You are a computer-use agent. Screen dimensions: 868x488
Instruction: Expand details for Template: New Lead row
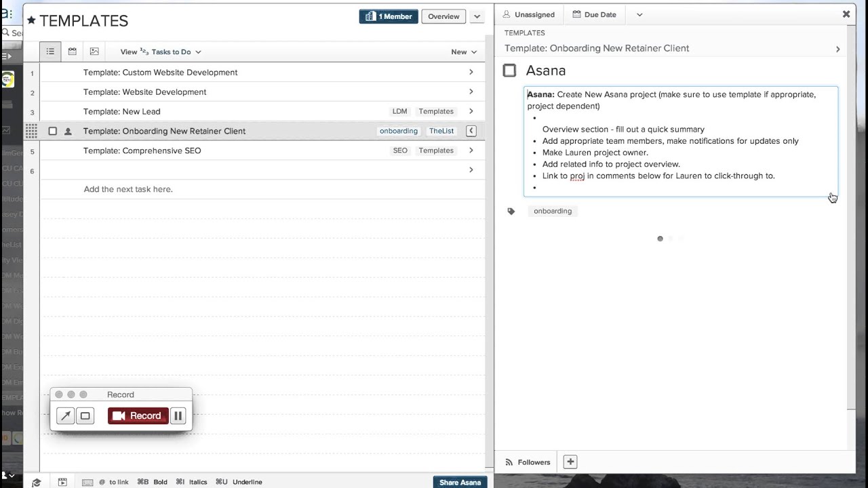tap(471, 111)
